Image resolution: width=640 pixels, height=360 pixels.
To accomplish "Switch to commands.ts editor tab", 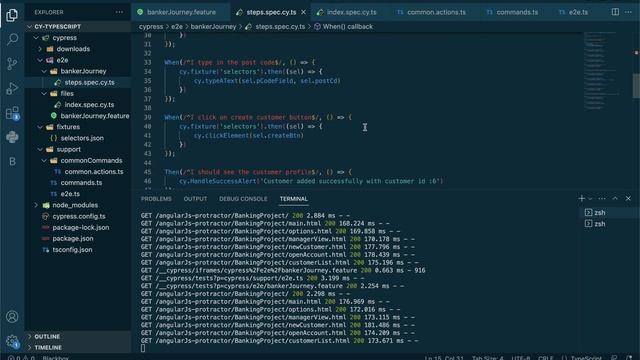I will tap(517, 12).
